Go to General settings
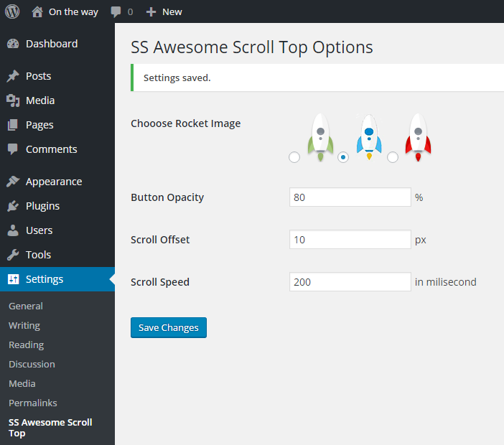 [26, 306]
